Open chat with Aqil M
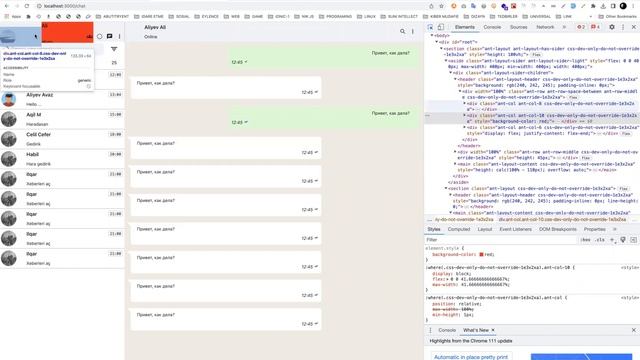This screenshot has width=640, height=360. click(x=62, y=119)
